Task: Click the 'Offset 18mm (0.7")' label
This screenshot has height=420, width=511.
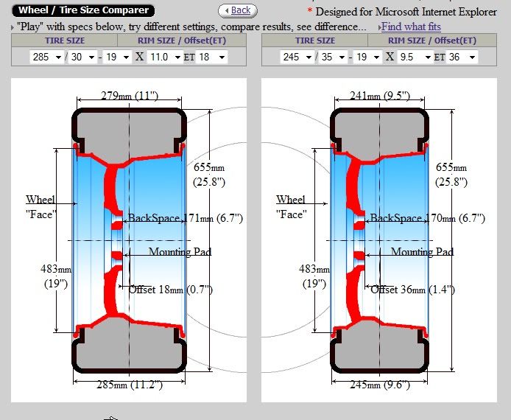Action: coord(171,290)
